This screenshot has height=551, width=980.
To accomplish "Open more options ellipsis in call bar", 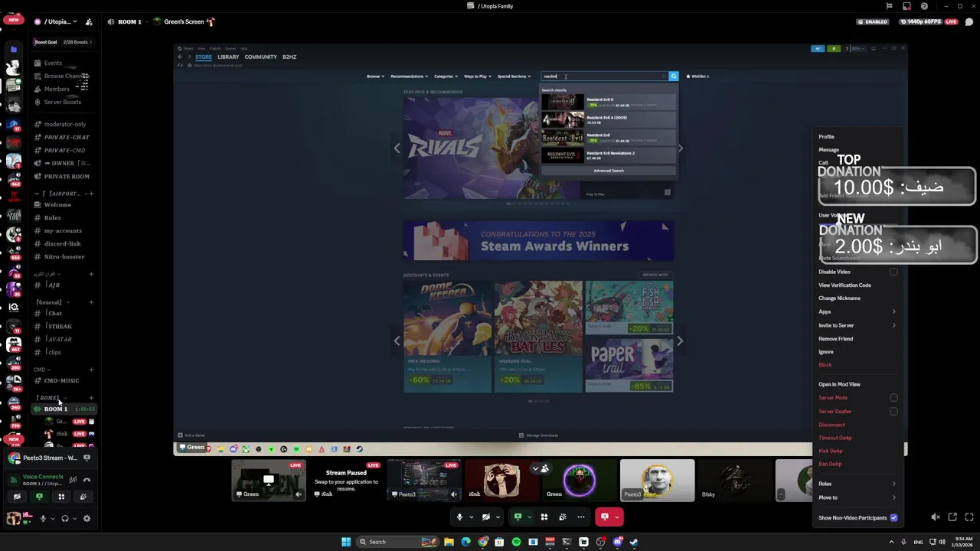I will pyautogui.click(x=581, y=517).
